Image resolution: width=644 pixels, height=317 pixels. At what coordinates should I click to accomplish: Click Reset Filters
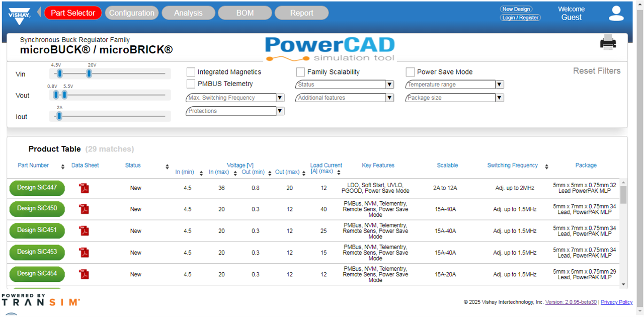597,71
